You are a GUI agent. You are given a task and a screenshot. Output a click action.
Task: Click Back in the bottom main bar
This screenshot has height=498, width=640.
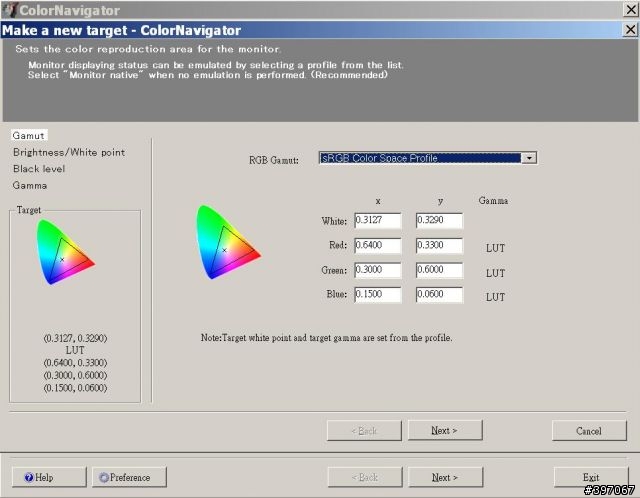(365, 477)
